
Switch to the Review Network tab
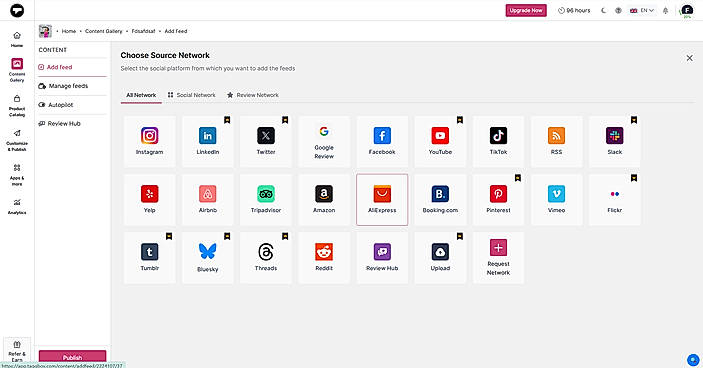click(253, 95)
